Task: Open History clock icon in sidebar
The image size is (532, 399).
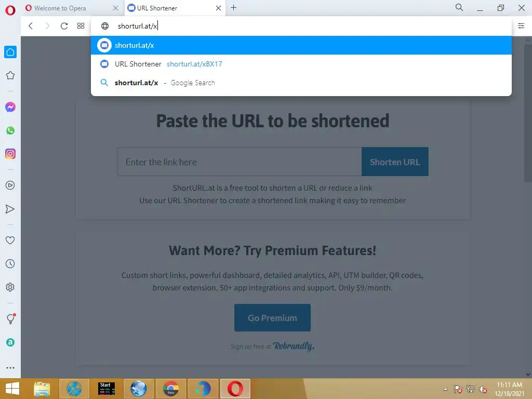Action: (x=10, y=263)
